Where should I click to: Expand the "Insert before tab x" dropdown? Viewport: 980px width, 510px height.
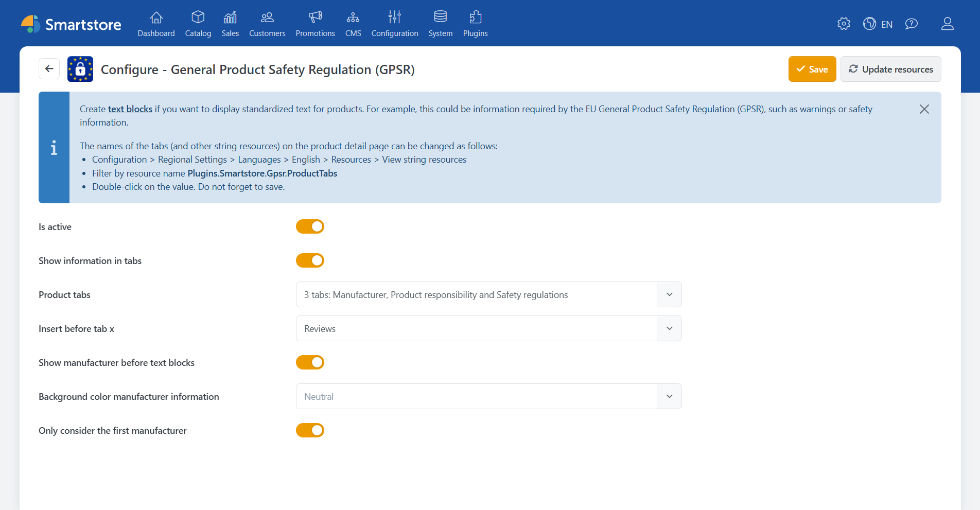(x=669, y=328)
